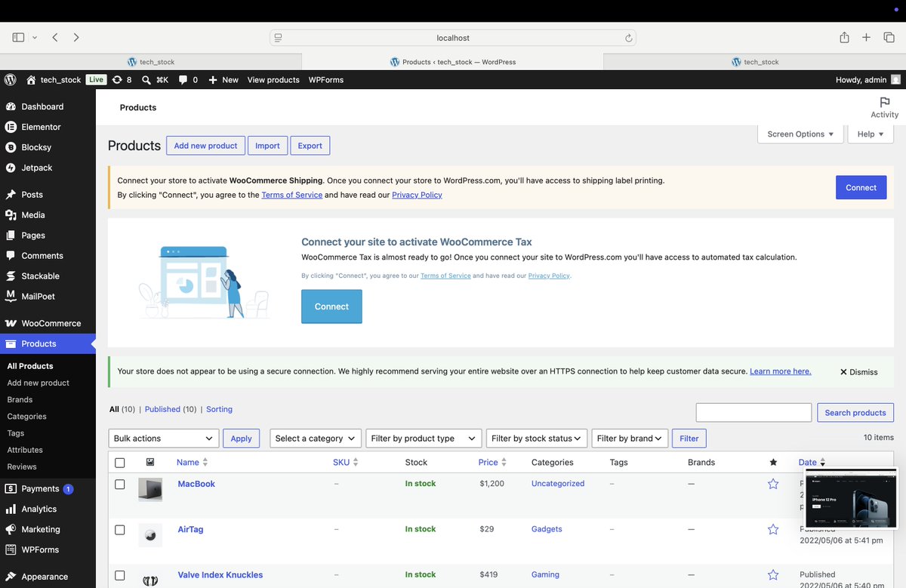Open the Add new product submenu item
Image resolution: width=906 pixels, height=588 pixels.
pos(39,383)
